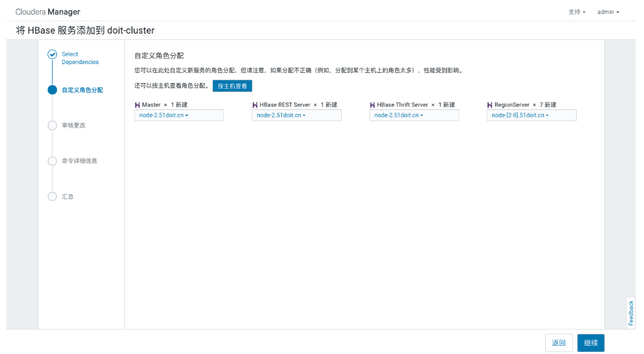
Task: Click 'HBase REST Server × 1 新建' label
Action: point(298,105)
